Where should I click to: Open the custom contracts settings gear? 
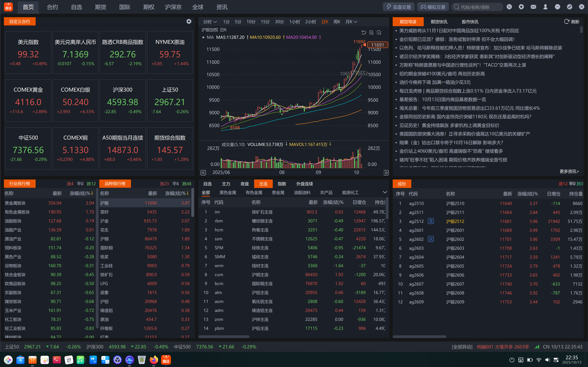[x=189, y=21]
